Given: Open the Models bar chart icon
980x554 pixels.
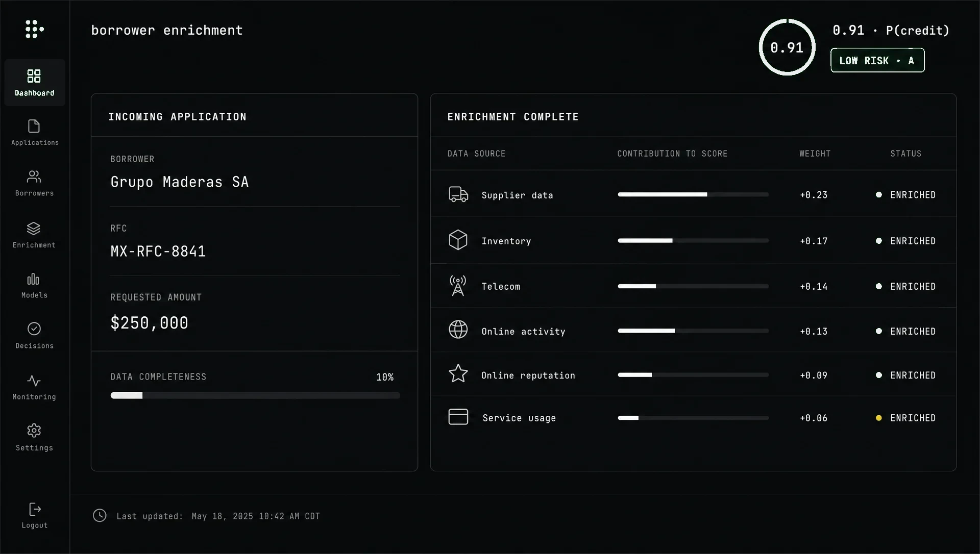Looking at the screenshot, I should [x=33, y=279].
